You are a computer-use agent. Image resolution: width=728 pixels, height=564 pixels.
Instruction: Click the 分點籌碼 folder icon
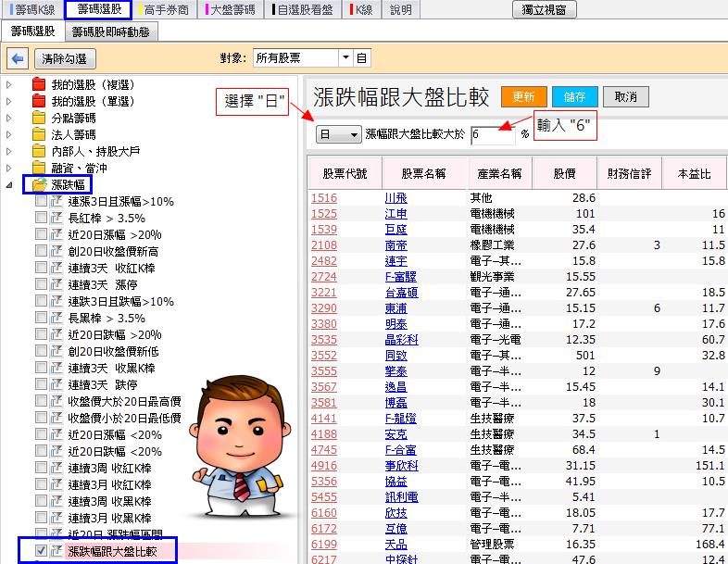point(39,118)
